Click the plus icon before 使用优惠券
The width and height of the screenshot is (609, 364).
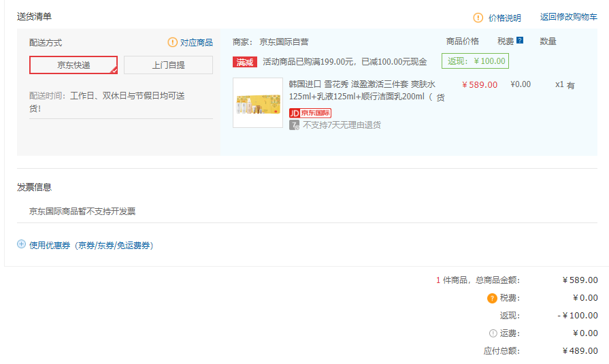21,244
